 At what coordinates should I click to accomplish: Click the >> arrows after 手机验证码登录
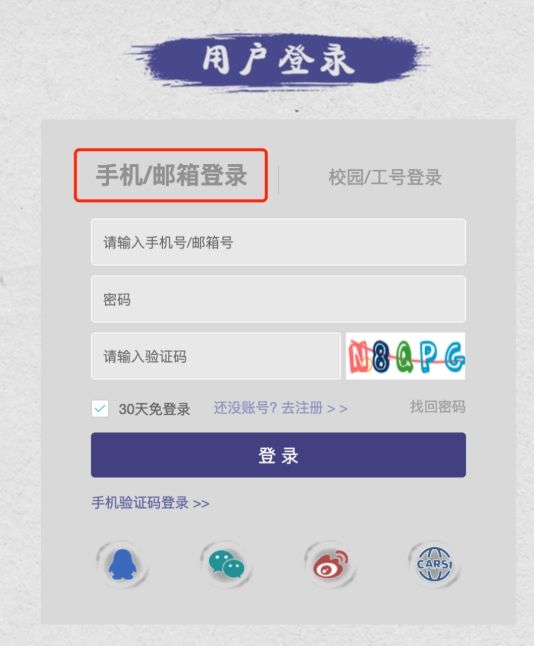coord(201,503)
